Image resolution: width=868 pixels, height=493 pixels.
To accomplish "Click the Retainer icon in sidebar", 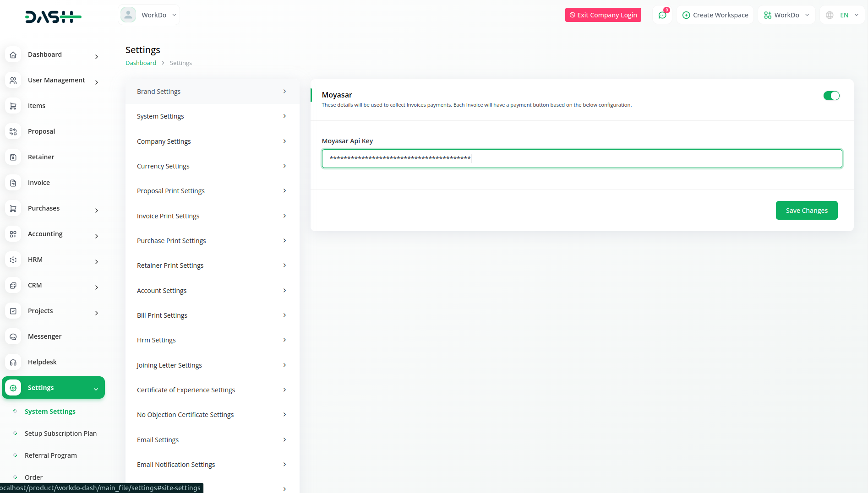I will click(13, 157).
